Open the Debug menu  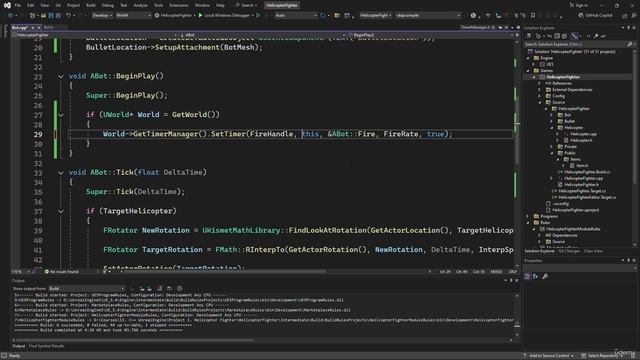(108, 5)
